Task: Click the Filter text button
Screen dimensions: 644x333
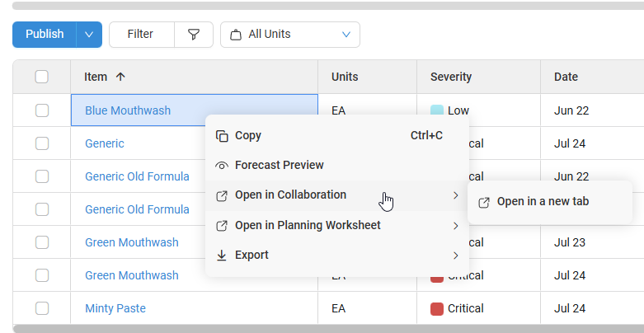Action: [x=140, y=34]
